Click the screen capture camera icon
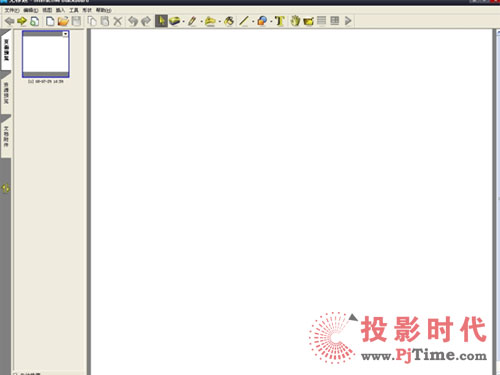500x375 pixels. coord(309,21)
